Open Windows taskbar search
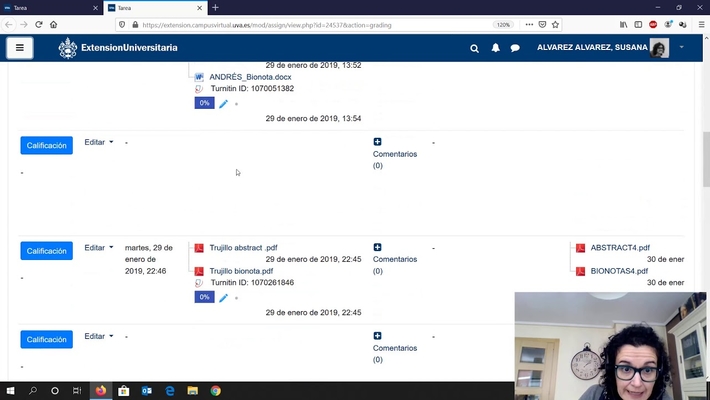The image size is (710, 400). coord(33,390)
